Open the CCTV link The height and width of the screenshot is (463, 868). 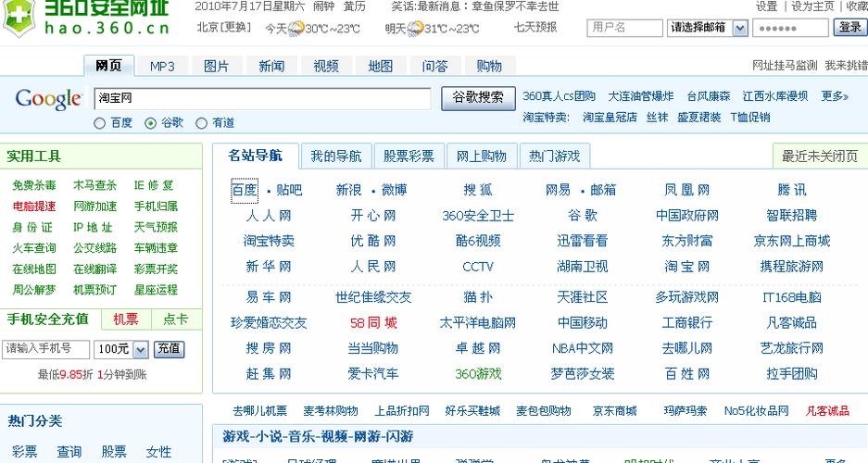coord(478,268)
